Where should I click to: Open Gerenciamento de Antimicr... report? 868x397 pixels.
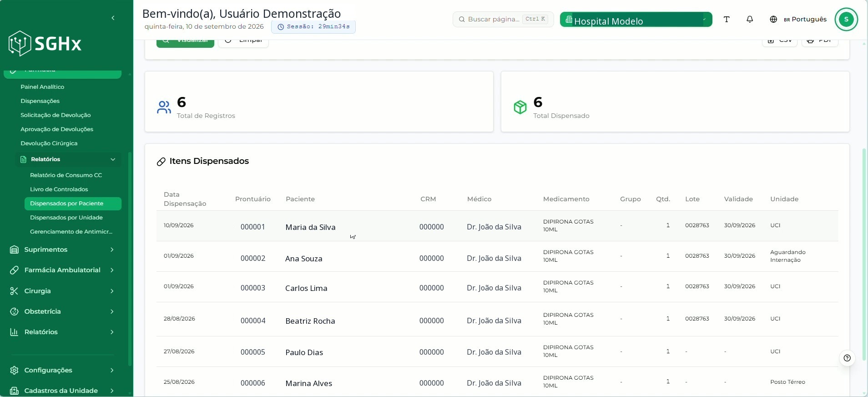(71, 232)
